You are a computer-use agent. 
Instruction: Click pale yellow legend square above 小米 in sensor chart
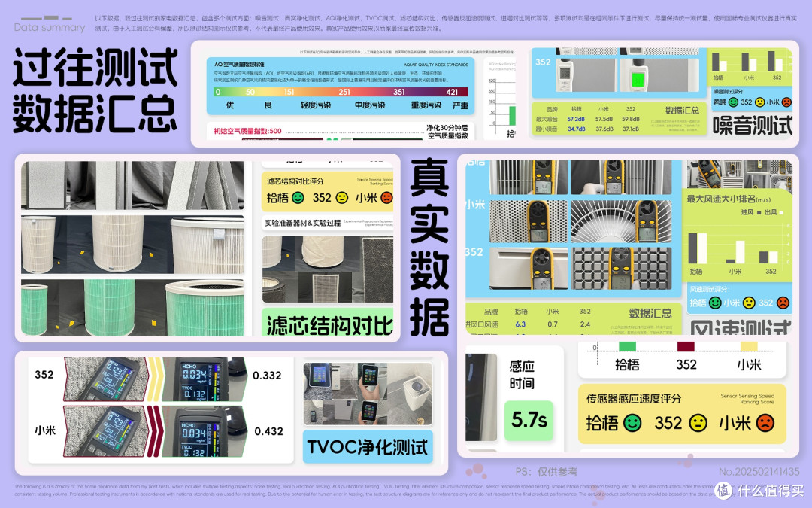(x=749, y=346)
